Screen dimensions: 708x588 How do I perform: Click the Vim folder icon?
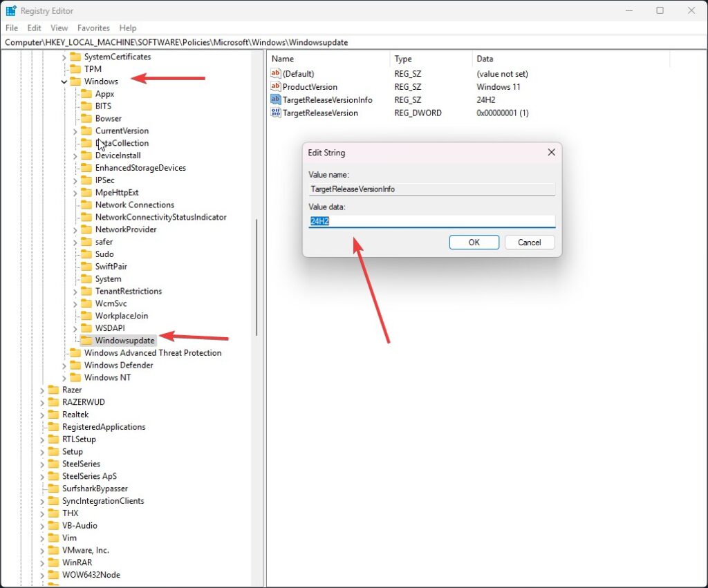53,538
